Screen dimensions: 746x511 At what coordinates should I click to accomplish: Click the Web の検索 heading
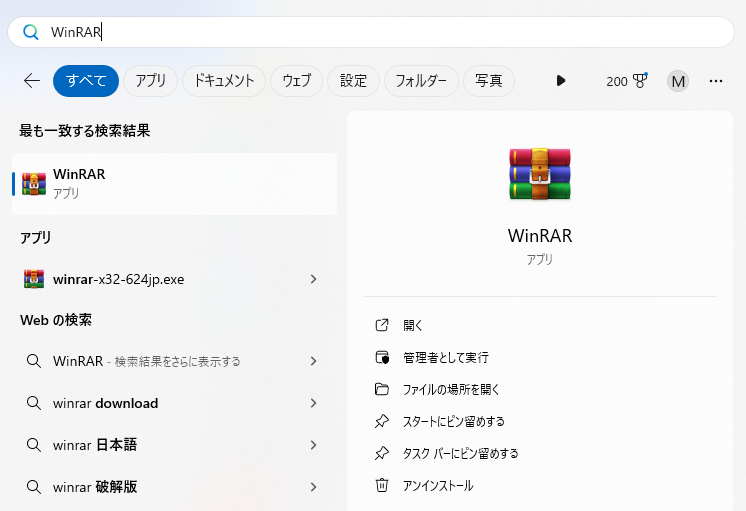(x=56, y=320)
